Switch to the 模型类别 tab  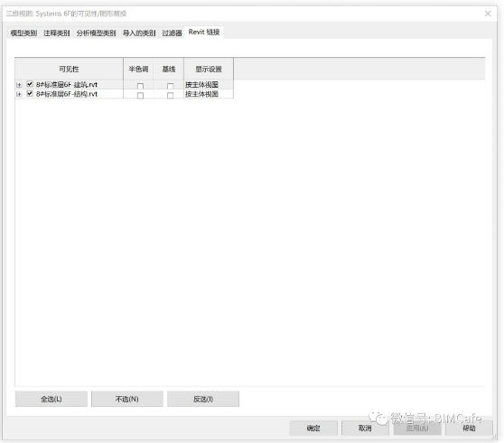pyautogui.click(x=23, y=33)
